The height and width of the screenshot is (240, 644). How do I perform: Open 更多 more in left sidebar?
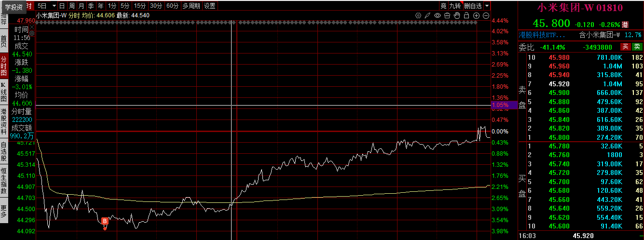(4, 211)
